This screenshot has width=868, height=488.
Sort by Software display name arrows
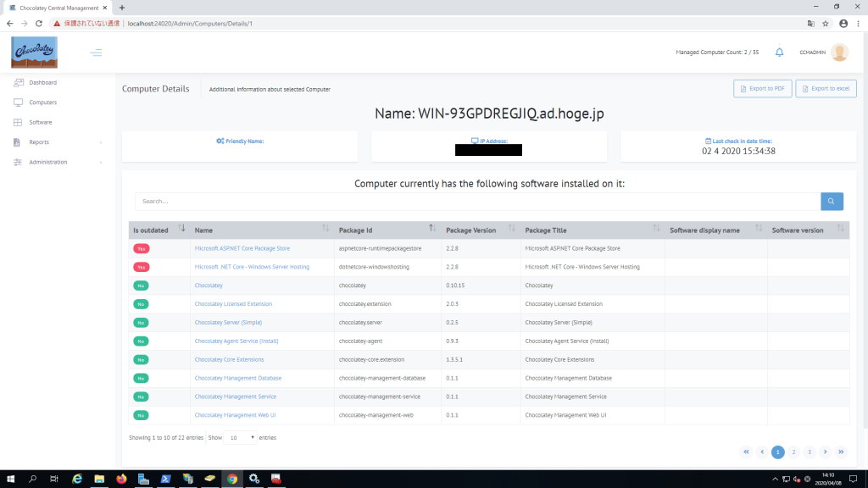[x=759, y=228]
